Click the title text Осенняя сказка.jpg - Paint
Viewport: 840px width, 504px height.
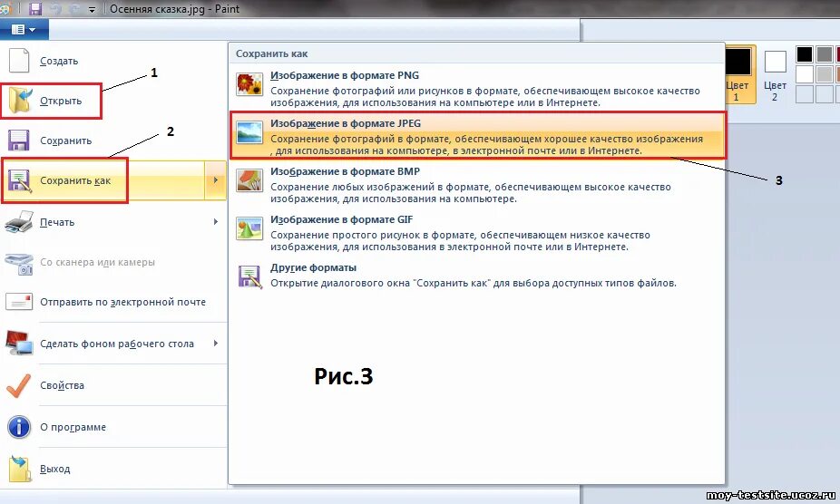[175, 9]
